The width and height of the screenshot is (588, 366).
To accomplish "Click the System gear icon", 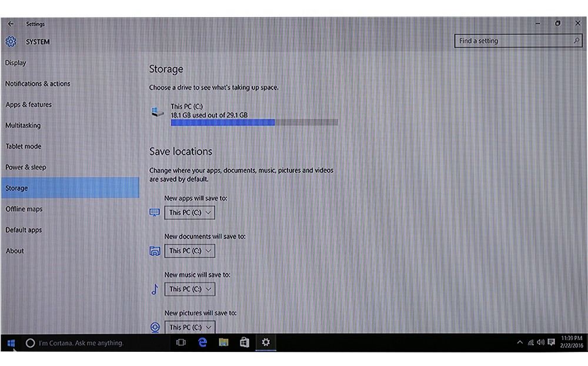I will click(11, 42).
